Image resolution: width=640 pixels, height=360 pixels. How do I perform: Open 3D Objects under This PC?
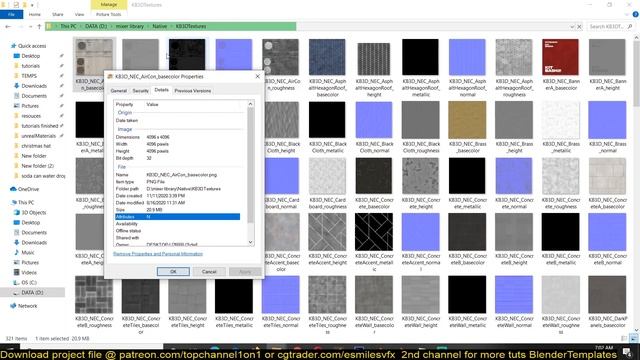(33, 212)
